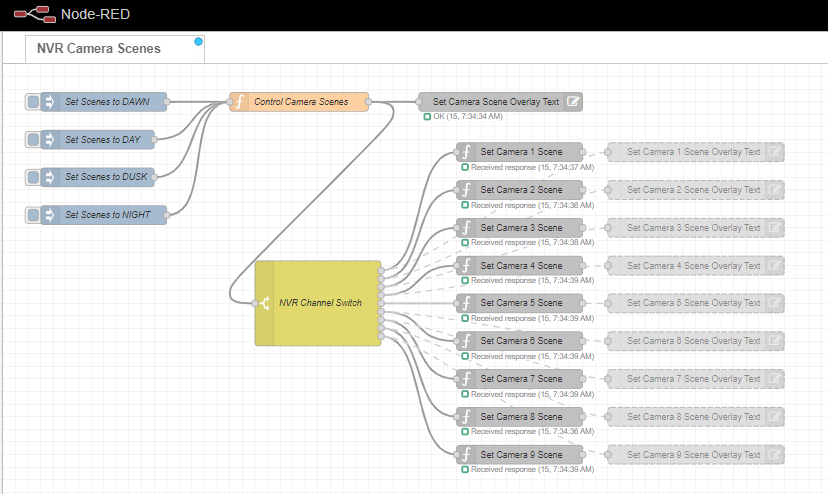Trigger the Set Scenes to DAY inject button

point(33,139)
